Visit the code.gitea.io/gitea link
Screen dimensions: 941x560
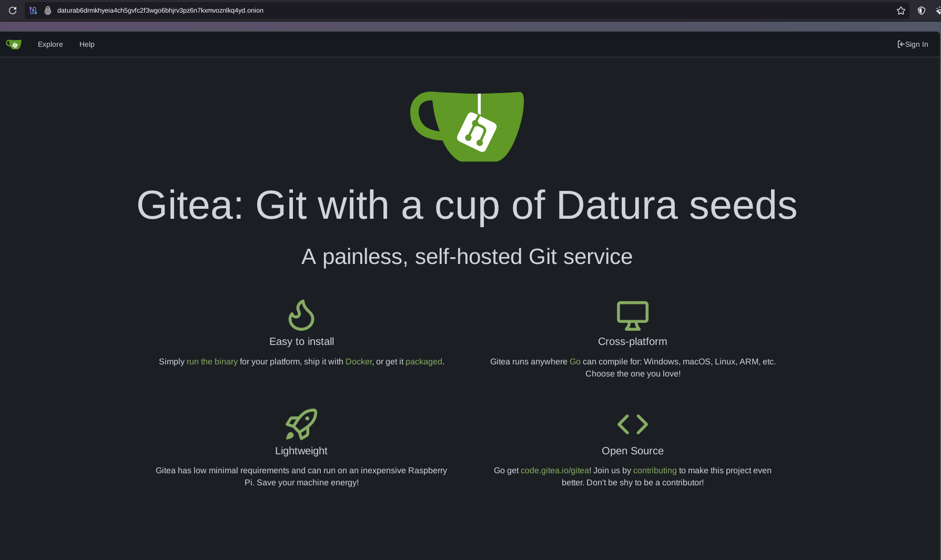coord(555,471)
